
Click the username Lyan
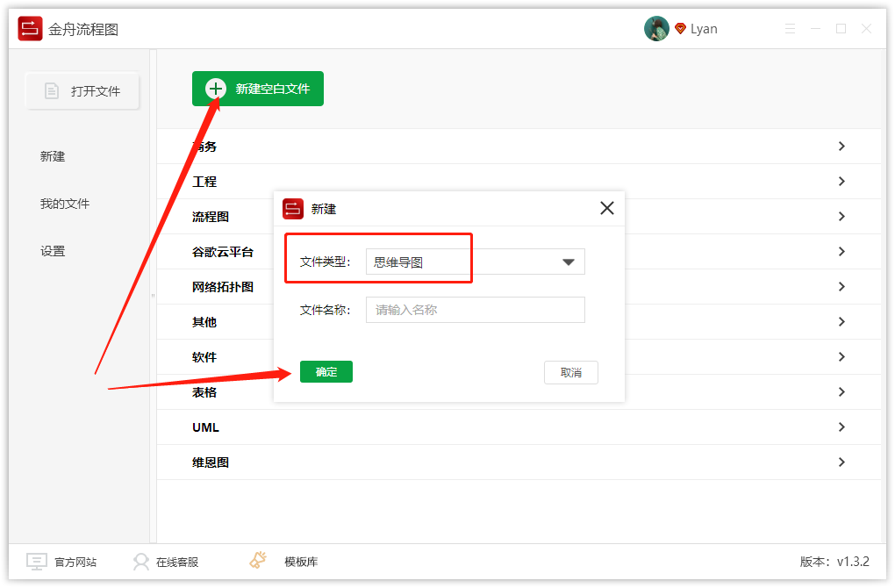click(x=704, y=29)
